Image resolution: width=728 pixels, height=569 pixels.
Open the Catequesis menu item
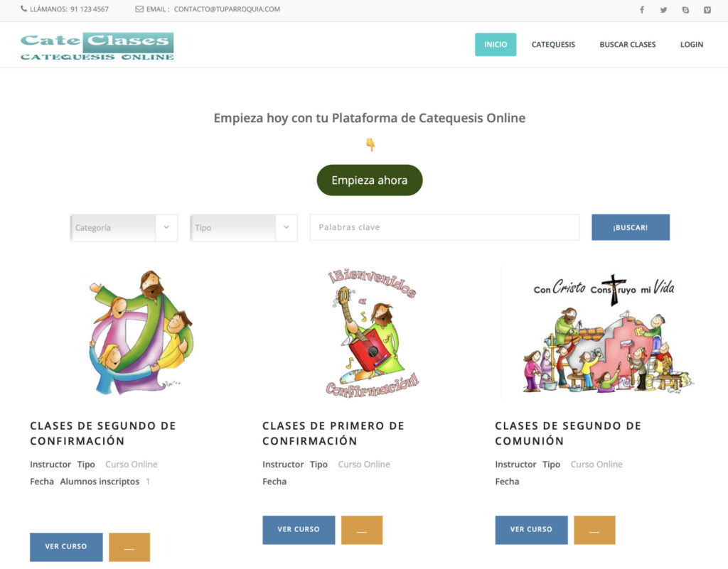click(553, 45)
